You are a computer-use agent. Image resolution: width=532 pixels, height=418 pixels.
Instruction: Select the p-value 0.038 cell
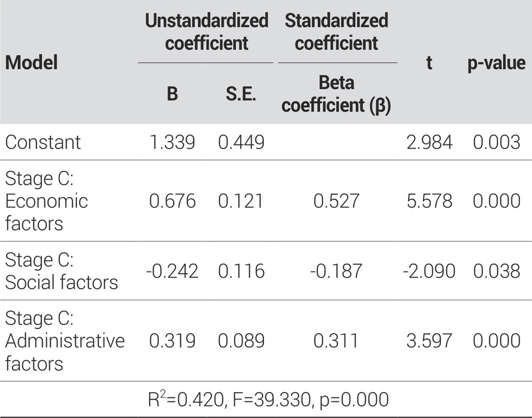(x=496, y=272)
